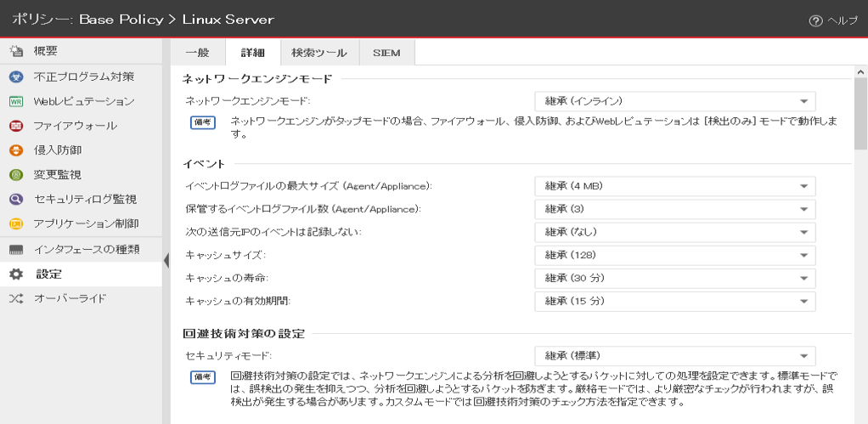Image resolution: width=868 pixels, height=424 pixels.
Task: Select オーバーライド in the sidebar
Action: tap(70, 299)
